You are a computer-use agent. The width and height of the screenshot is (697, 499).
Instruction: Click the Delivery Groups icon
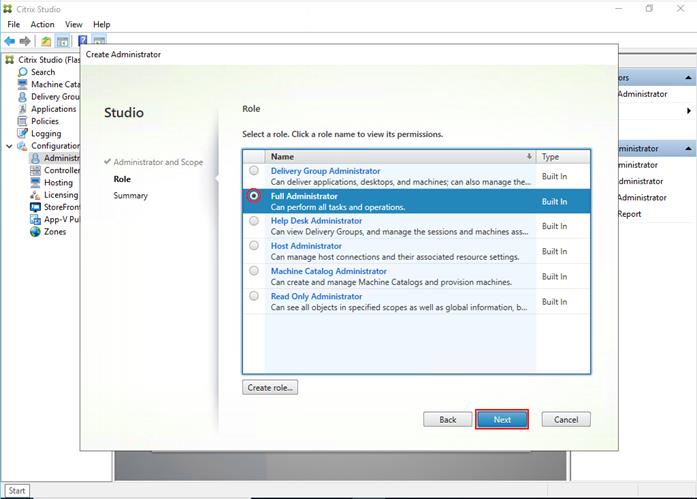[x=23, y=96]
